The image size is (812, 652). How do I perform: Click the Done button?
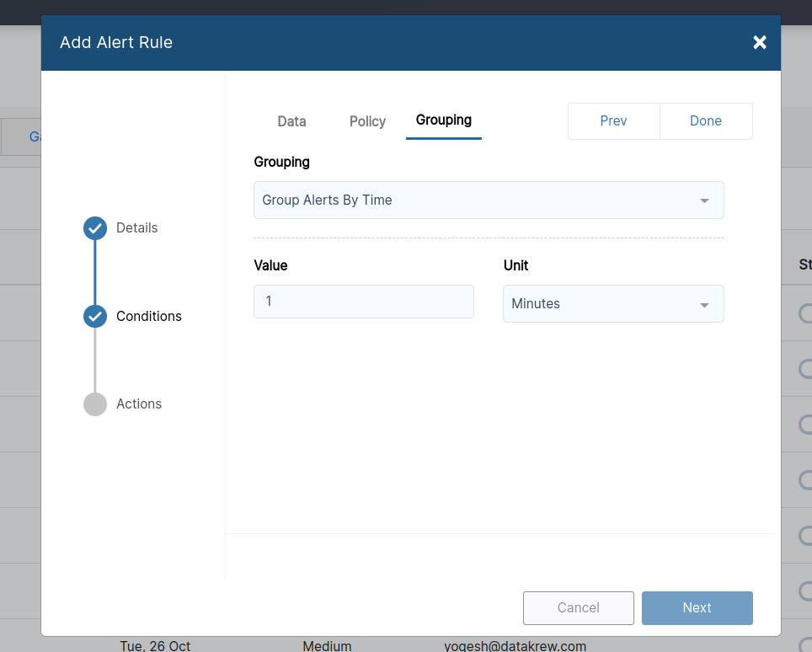(x=706, y=120)
